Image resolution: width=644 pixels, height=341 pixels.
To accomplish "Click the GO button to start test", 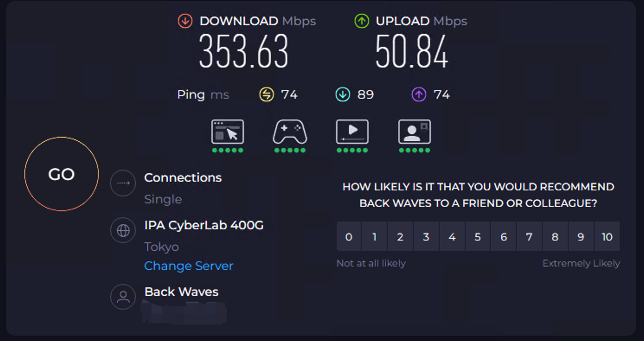I will coord(61,174).
